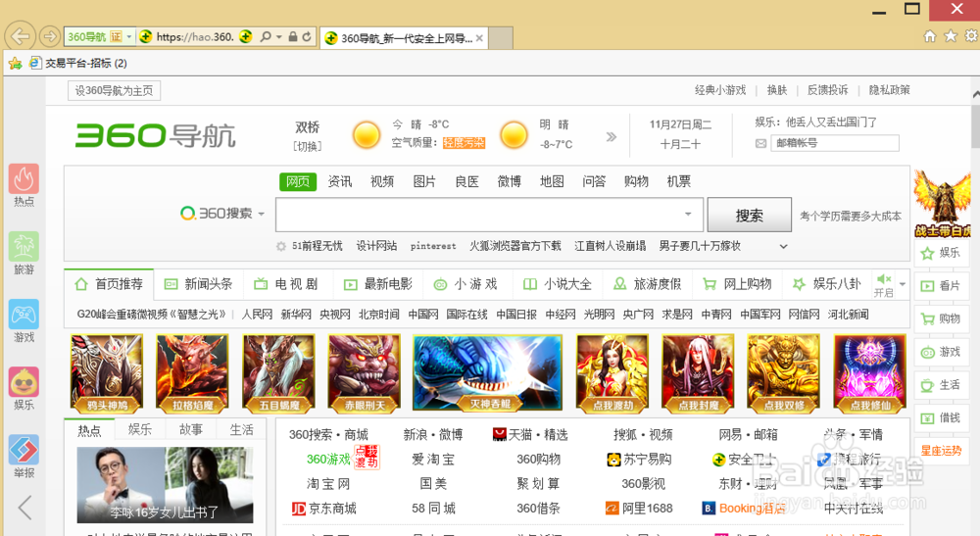The width and height of the screenshot is (980, 536).
Task: Select 资讯 search tab
Action: click(340, 182)
